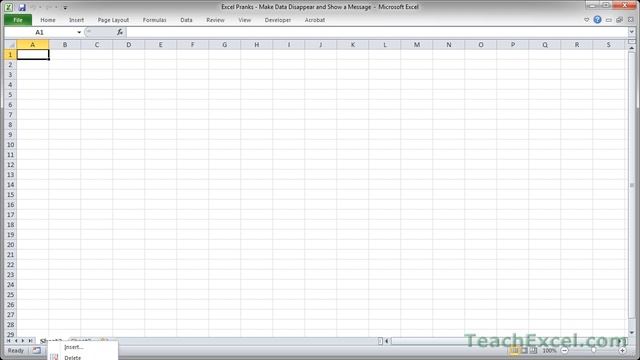640x360 pixels.
Task: Select row 20 header
Action: point(11,244)
